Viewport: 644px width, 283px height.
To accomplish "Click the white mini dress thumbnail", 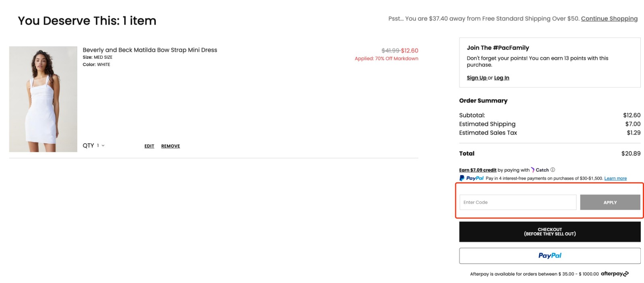I will (43, 99).
